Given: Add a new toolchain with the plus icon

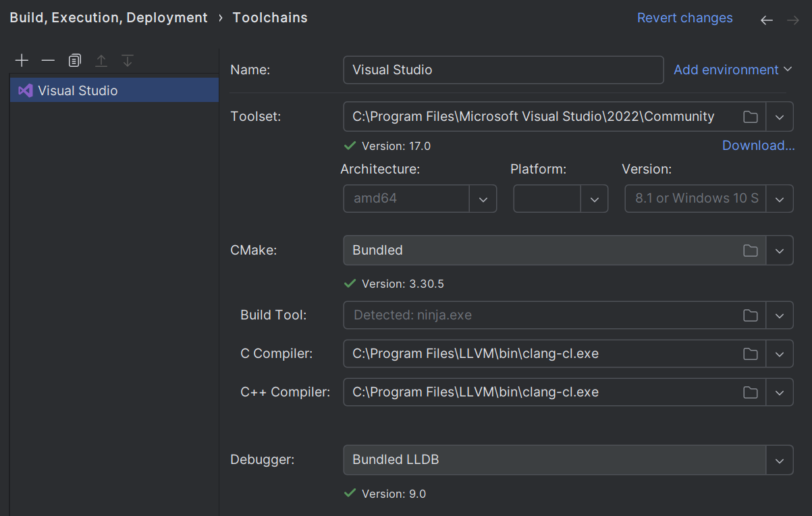Looking at the screenshot, I should click(x=22, y=60).
